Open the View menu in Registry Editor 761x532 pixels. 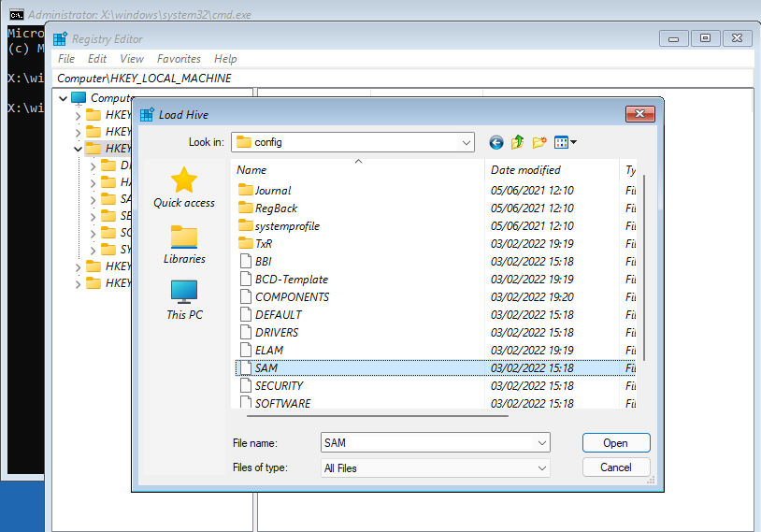point(132,59)
